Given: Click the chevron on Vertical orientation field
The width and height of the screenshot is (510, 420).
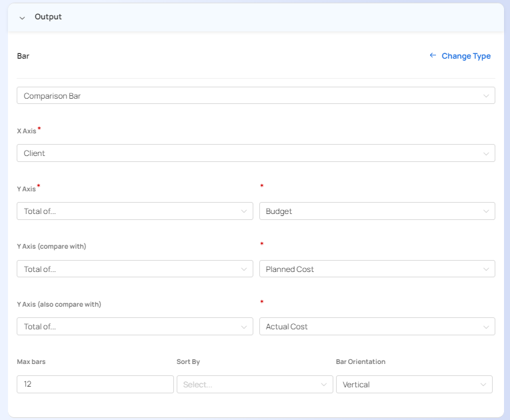Looking at the screenshot, I should pos(483,385).
